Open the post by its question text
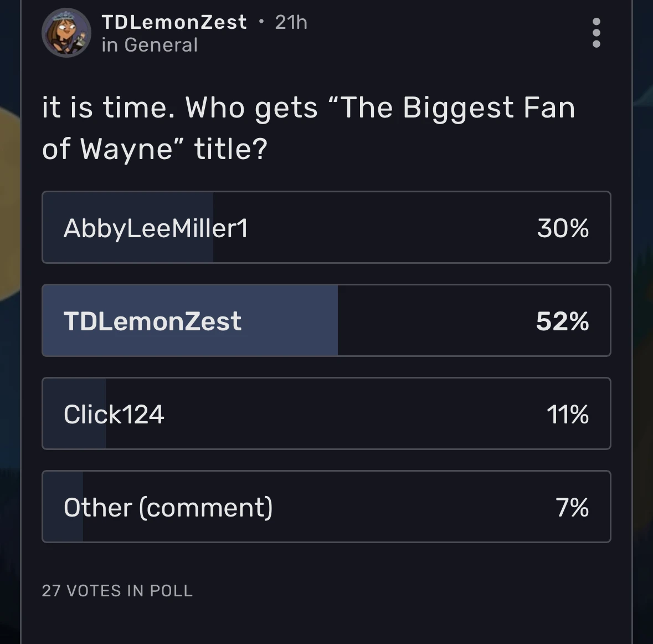Viewport: 653px width, 644px height. click(x=308, y=127)
